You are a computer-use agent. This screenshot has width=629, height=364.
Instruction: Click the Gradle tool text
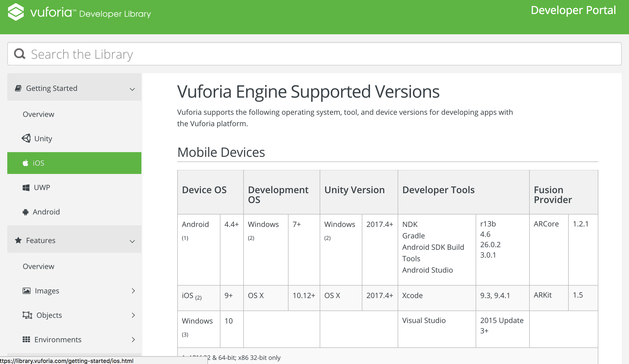coord(414,236)
